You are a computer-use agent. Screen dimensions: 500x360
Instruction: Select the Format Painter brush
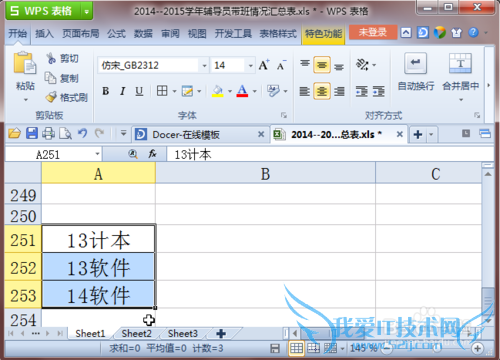point(51,97)
